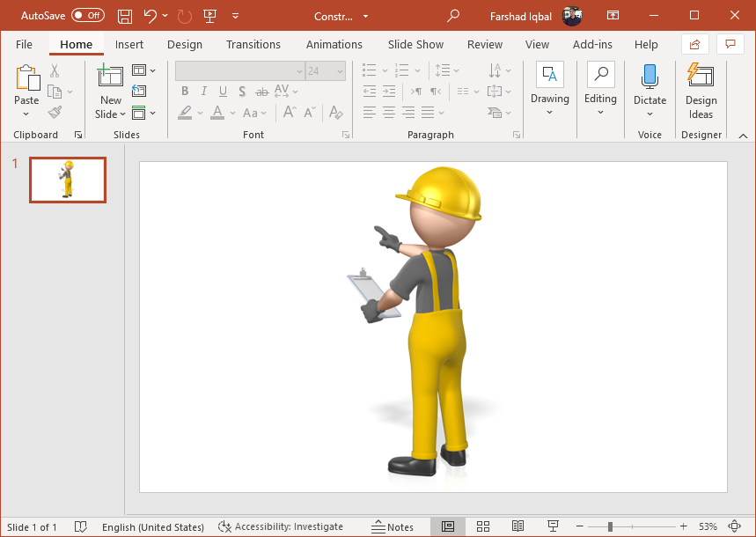Click the Search magnifier in title bar
The width and height of the screenshot is (756, 537).
click(453, 16)
